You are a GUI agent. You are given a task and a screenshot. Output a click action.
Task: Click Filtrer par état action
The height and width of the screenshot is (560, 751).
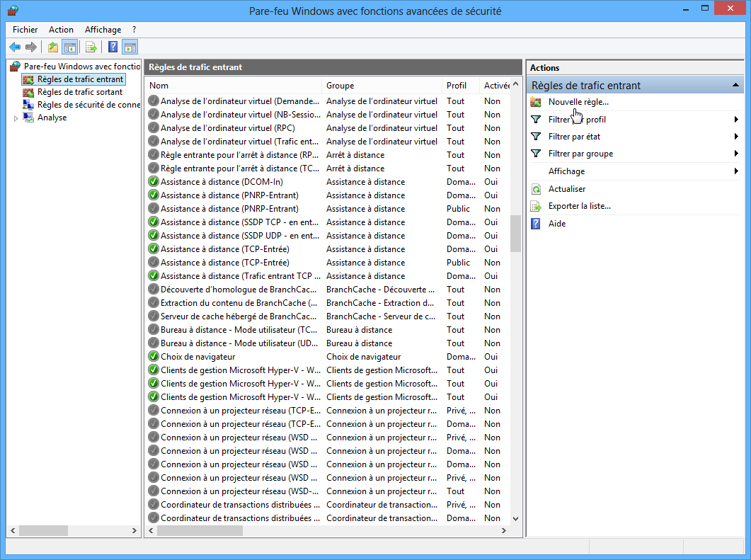(574, 137)
